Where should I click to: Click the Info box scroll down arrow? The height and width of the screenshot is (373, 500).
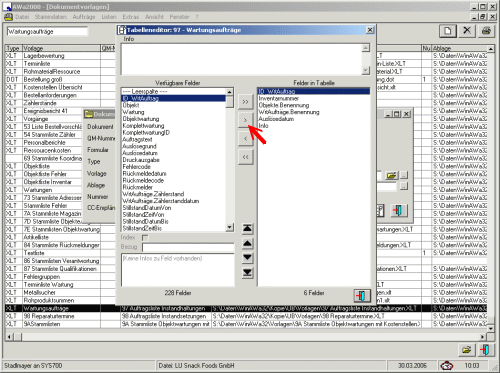366,70
